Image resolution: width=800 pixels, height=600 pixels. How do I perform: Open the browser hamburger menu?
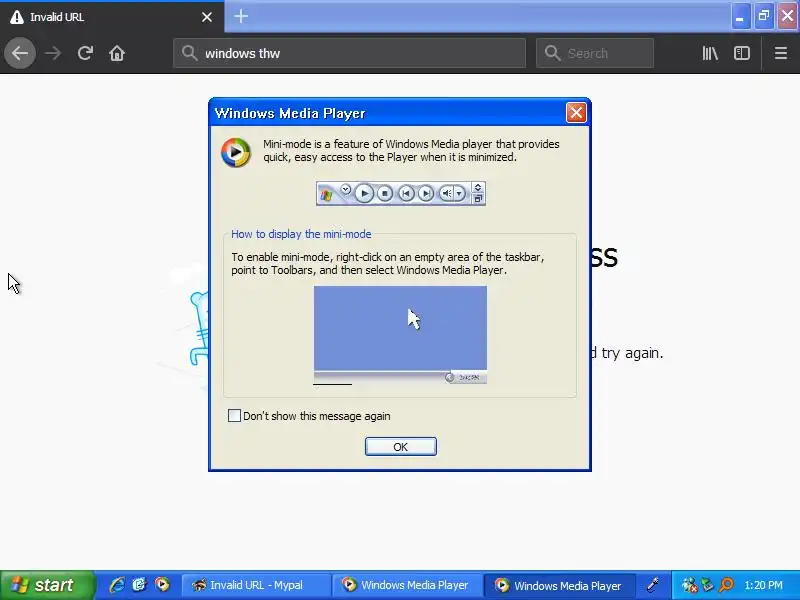pyautogui.click(x=781, y=53)
